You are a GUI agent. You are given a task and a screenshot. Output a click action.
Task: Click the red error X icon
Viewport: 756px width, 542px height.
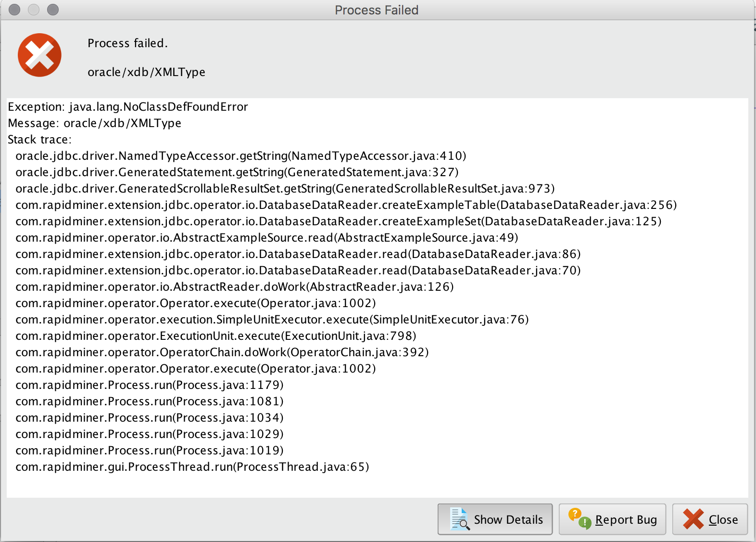(x=39, y=55)
